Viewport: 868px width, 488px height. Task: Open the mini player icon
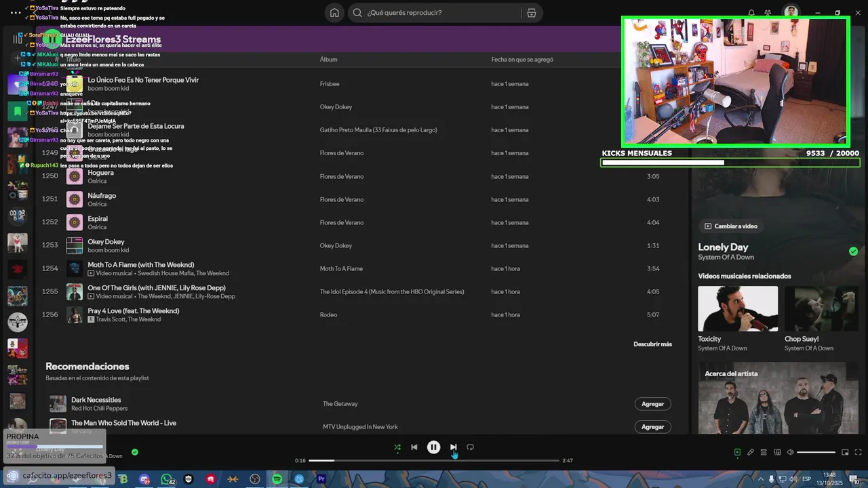click(845, 452)
